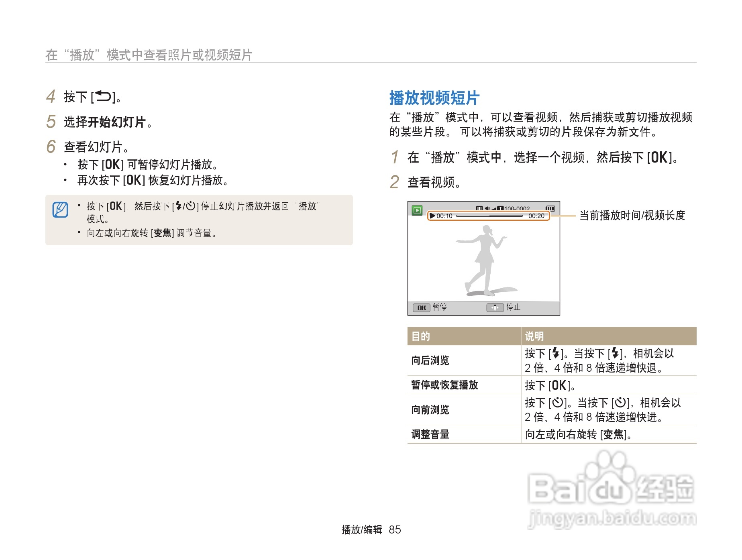The image size is (742, 560).
Task: Click the page header "在“播放”模式中查看照片或视频短片"
Action: pyautogui.click(x=149, y=55)
